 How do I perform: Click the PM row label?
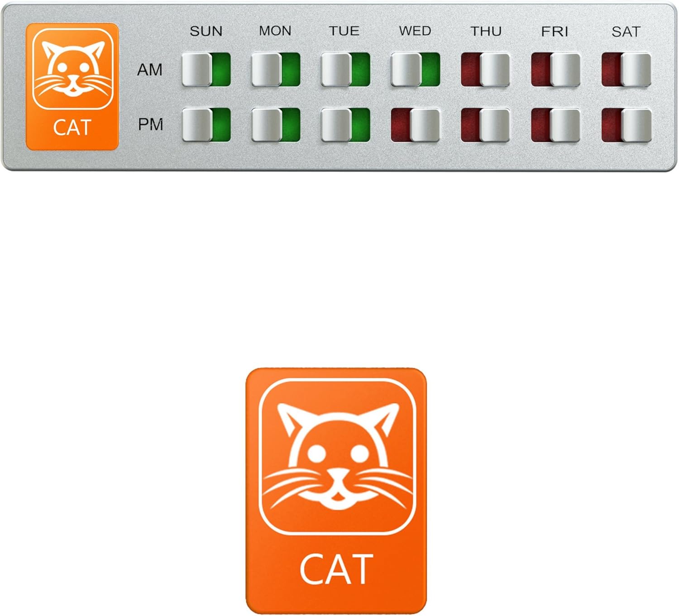click(x=150, y=124)
